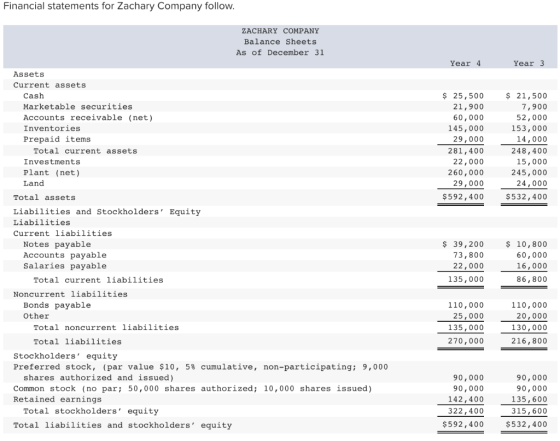Viewport: 560px width, 441px height.
Task: Click Total stockholders' equity Year 4 value 322,400
Action: 466,411
